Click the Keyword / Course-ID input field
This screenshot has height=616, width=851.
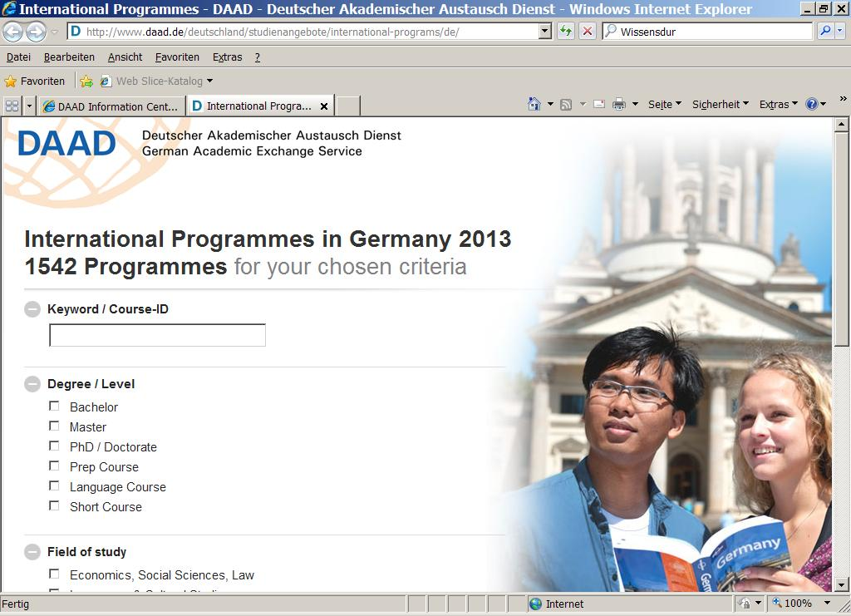157,335
